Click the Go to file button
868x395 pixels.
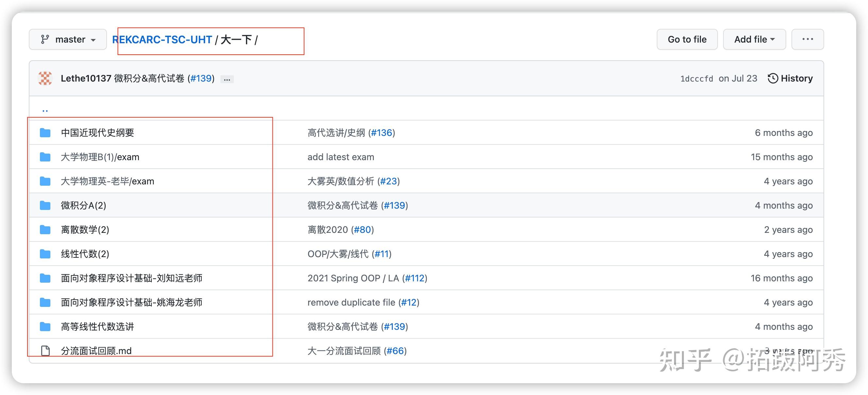(x=687, y=39)
